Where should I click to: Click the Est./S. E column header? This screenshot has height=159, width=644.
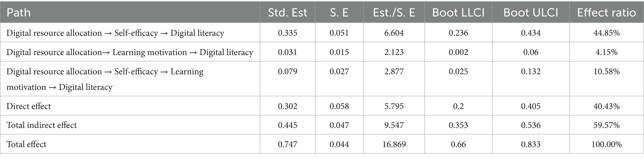pos(394,13)
